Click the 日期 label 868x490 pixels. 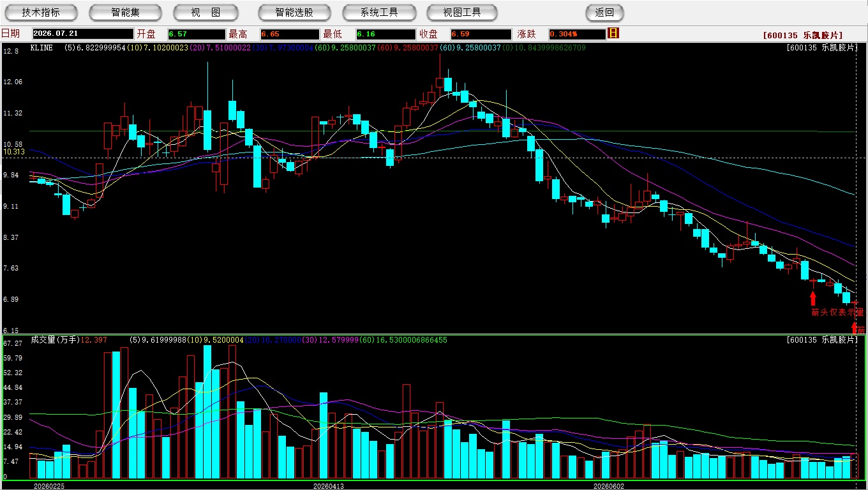pyautogui.click(x=10, y=34)
